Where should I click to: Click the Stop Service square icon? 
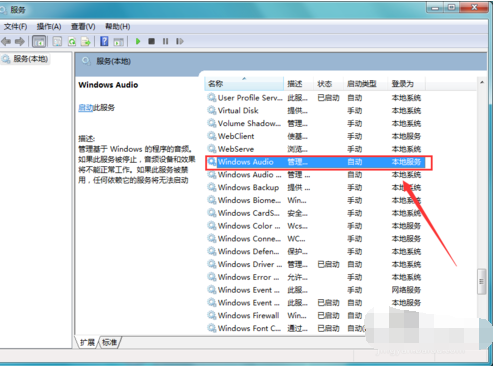pyautogui.click(x=151, y=41)
